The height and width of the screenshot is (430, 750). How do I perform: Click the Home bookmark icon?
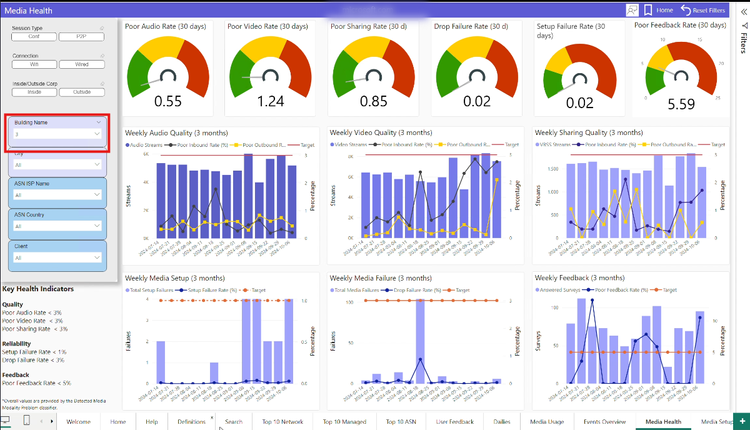click(x=649, y=9)
